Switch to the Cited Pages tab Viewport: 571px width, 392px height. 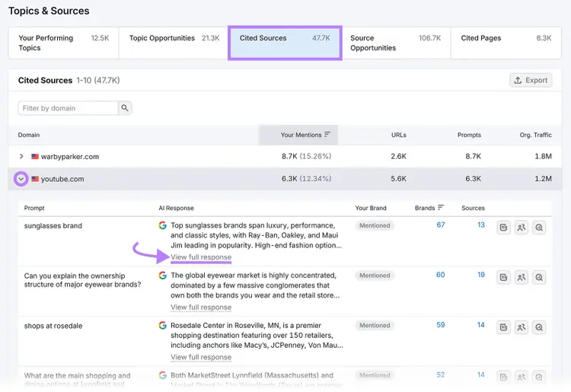[506, 43]
